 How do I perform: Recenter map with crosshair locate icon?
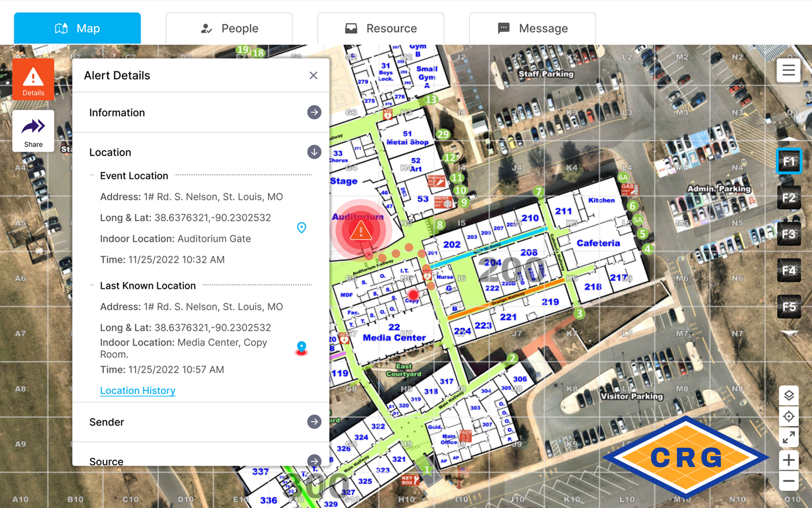coord(789,416)
